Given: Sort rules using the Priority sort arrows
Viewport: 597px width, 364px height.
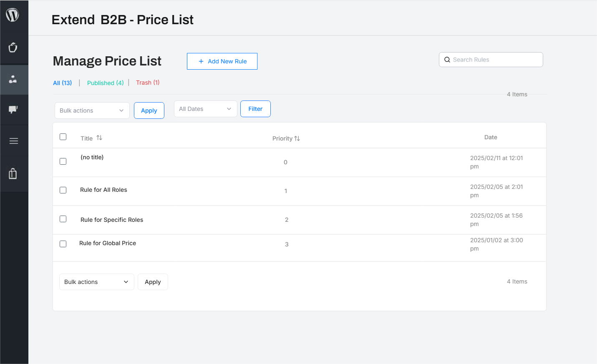Looking at the screenshot, I should pos(298,138).
